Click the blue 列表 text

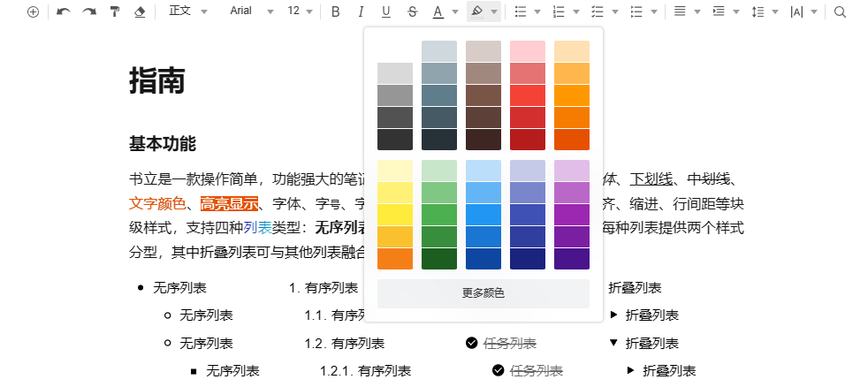pos(257,228)
